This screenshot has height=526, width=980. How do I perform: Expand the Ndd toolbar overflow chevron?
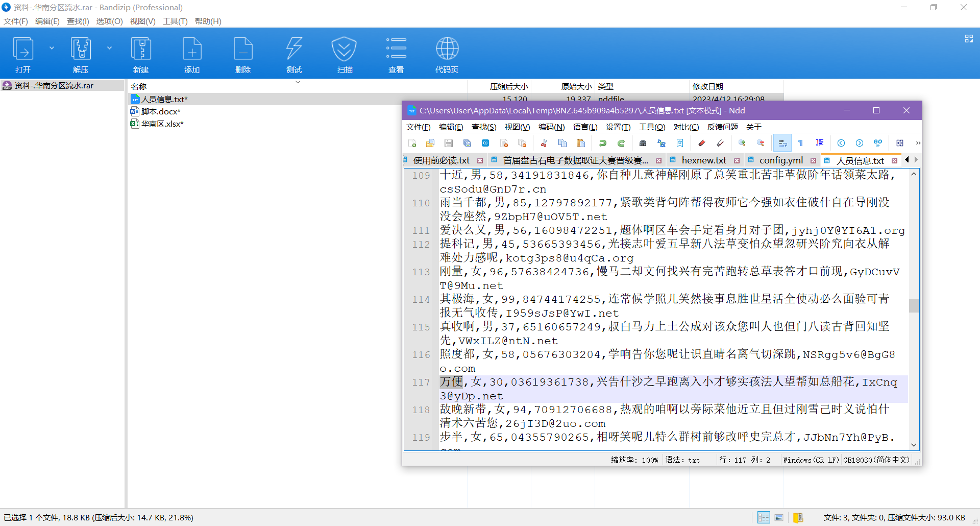tap(918, 143)
